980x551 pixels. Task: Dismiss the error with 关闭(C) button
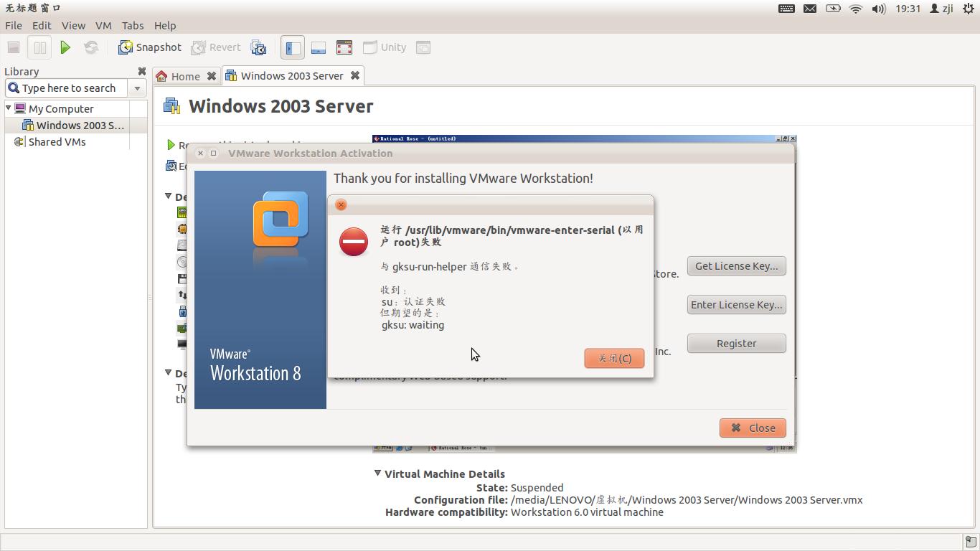[614, 358]
